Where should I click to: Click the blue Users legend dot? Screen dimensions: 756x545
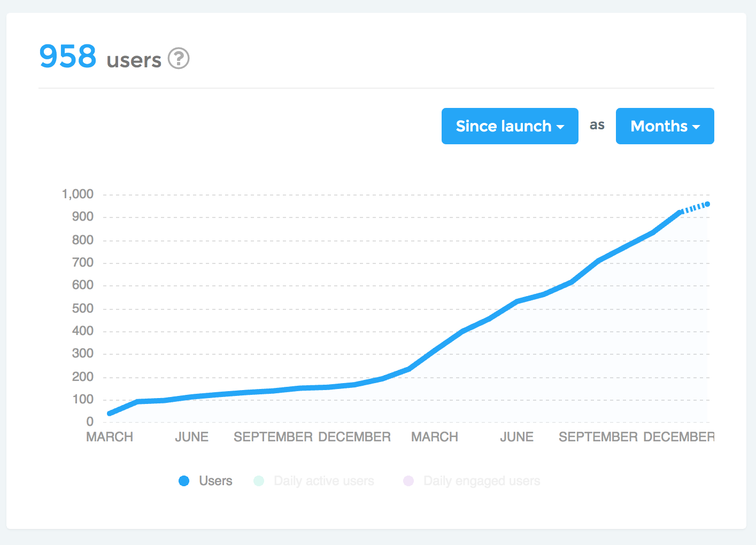[x=184, y=481]
